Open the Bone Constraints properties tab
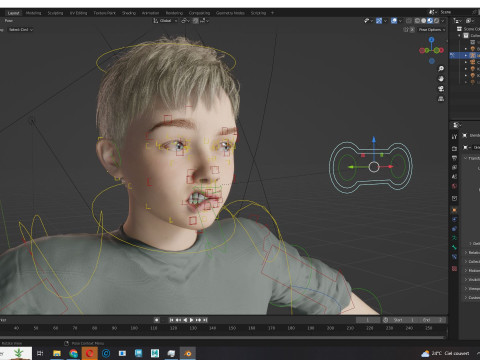480x360 pixels. tap(454, 257)
